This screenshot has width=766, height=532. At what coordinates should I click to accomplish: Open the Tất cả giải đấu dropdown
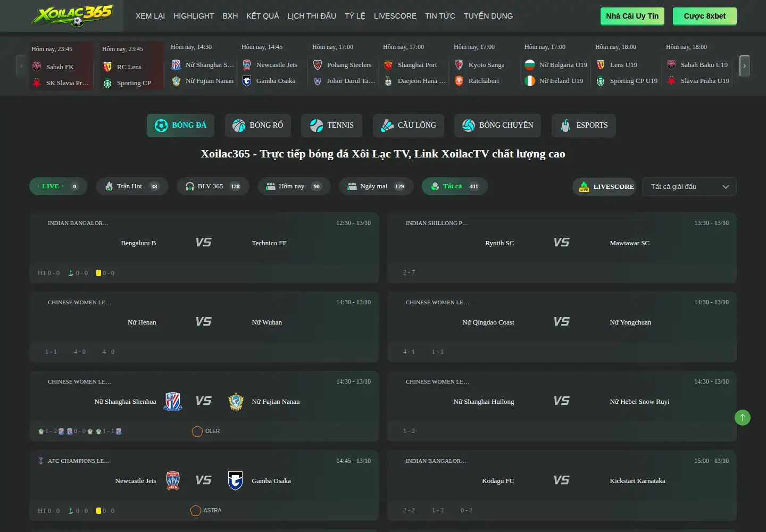[x=689, y=187]
